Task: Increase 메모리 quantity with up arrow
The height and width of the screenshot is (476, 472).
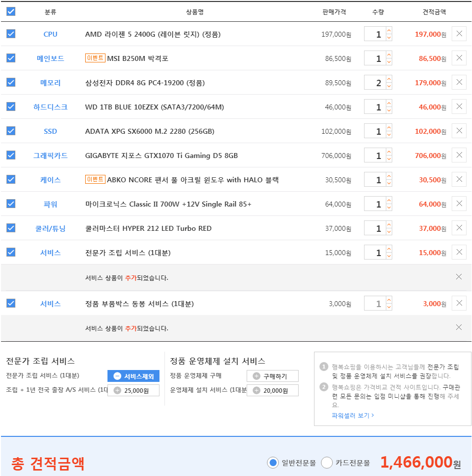Action: [389, 79]
